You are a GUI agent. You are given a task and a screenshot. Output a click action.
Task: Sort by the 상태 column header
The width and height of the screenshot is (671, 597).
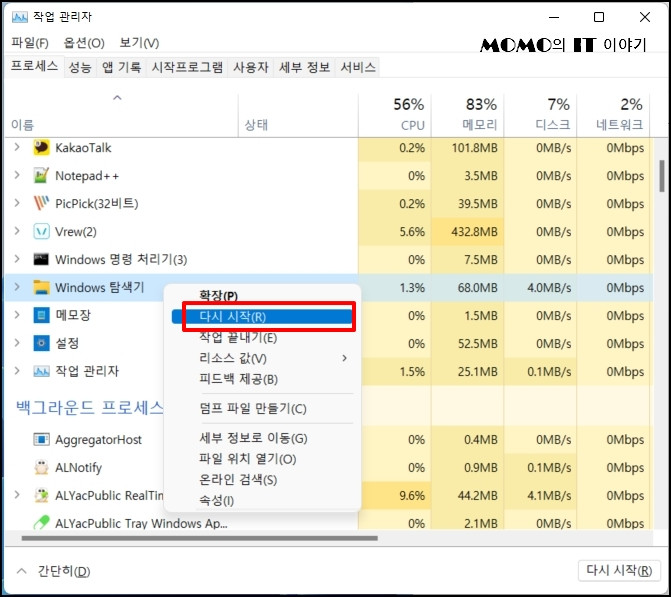(298, 115)
